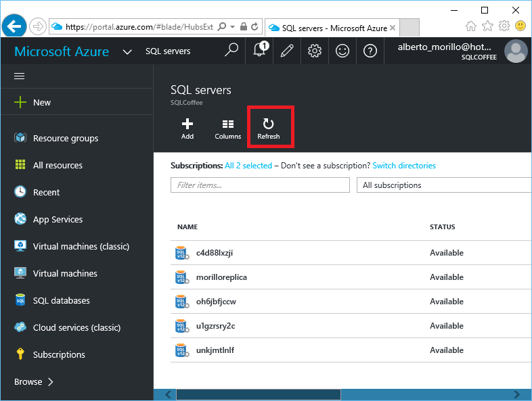Viewport: 532px width, 401px height.
Task: Open the All subscriptions dropdown
Action: [x=444, y=185]
